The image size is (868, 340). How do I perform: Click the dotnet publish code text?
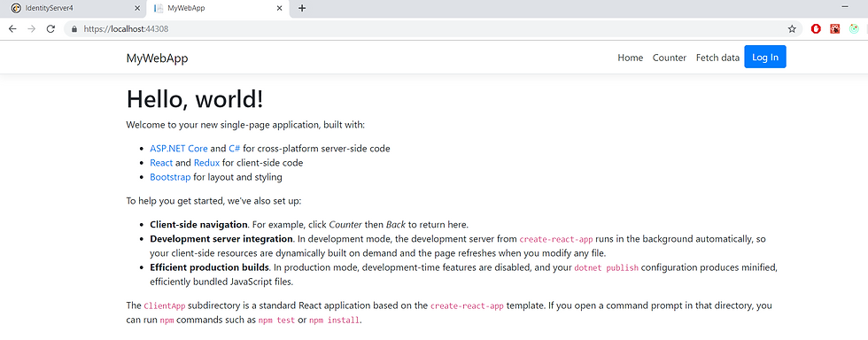point(606,268)
